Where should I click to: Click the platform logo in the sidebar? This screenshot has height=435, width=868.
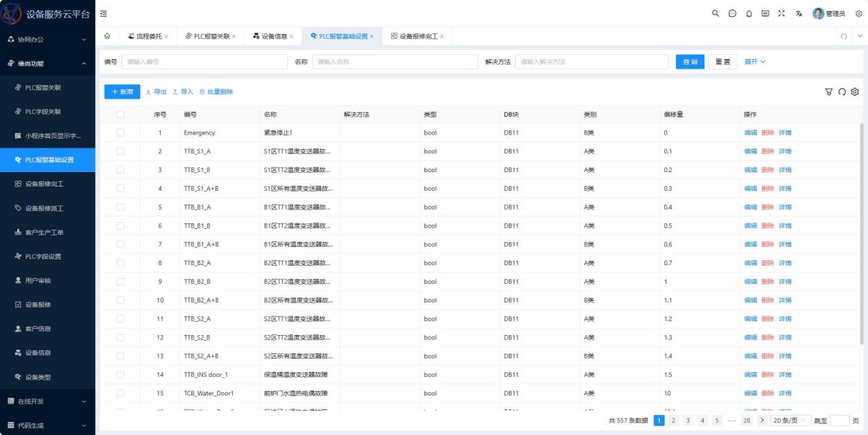click(12, 14)
